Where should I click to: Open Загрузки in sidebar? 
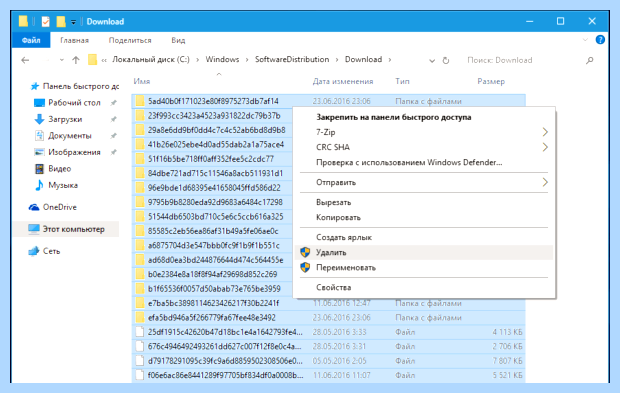pyautogui.click(x=59, y=119)
